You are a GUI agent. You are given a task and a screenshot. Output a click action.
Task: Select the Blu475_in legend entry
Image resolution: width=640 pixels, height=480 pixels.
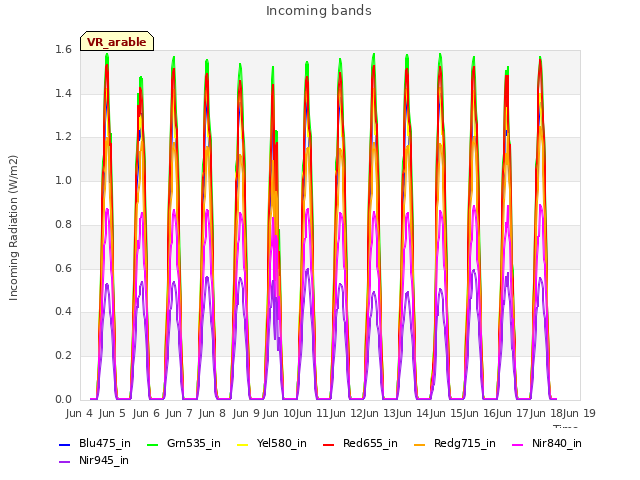[95, 444]
